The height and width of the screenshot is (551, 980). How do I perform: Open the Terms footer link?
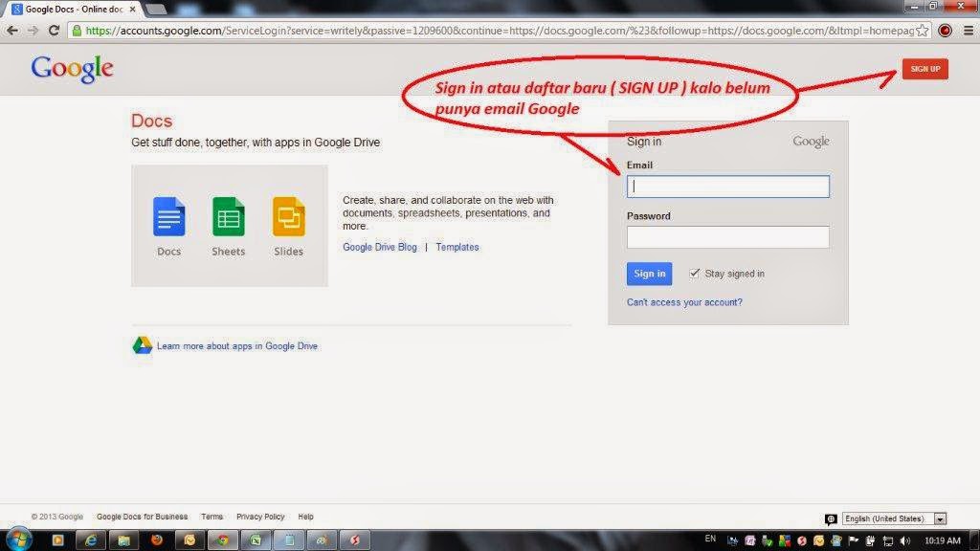(212, 517)
